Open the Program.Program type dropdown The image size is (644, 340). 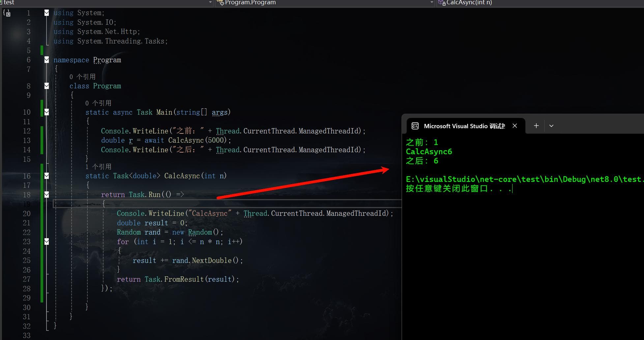[x=432, y=3]
